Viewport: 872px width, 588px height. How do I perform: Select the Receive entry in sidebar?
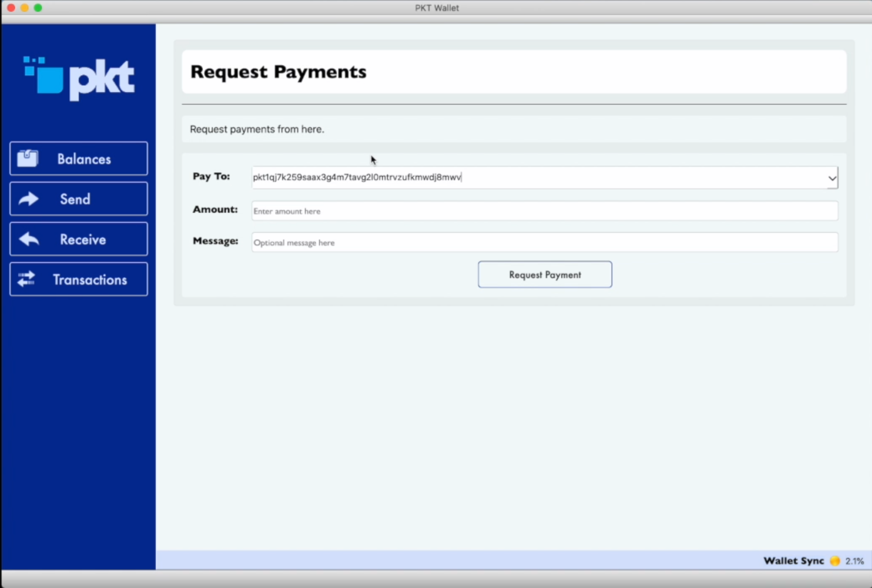(x=78, y=239)
